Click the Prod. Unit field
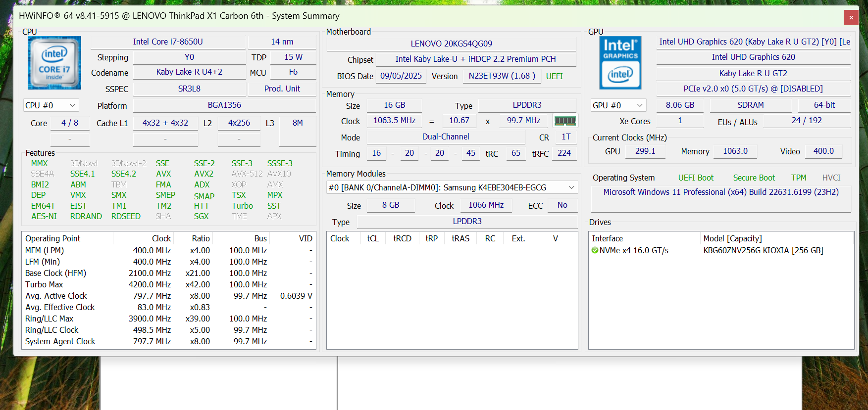Image resolution: width=868 pixels, height=410 pixels. point(282,89)
